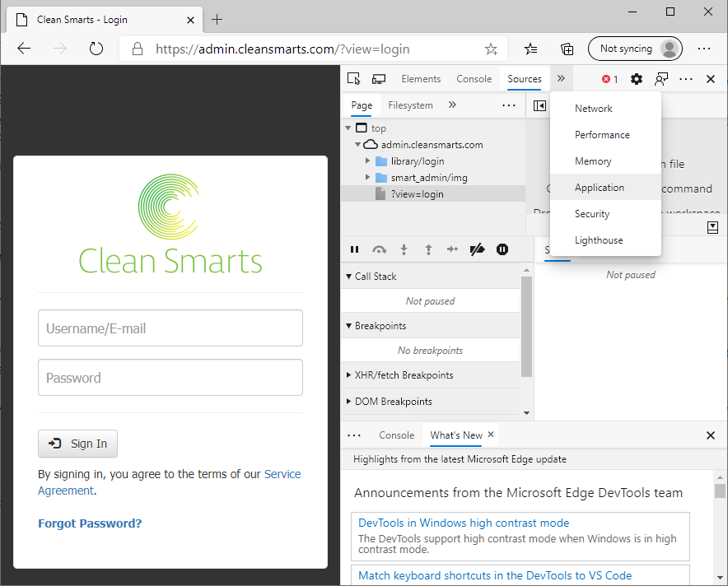Hide the Sources navigator pane

point(539,105)
